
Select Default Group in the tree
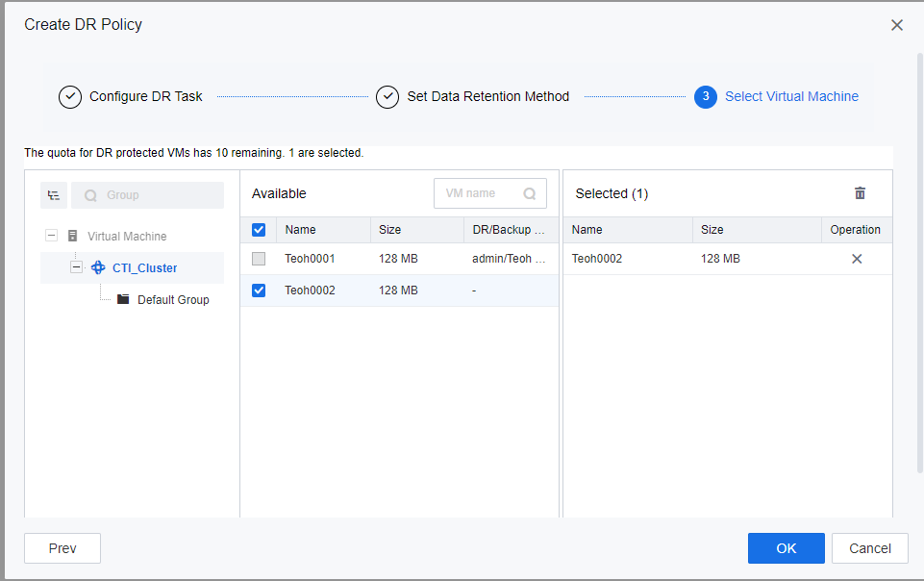pyautogui.click(x=173, y=300)
